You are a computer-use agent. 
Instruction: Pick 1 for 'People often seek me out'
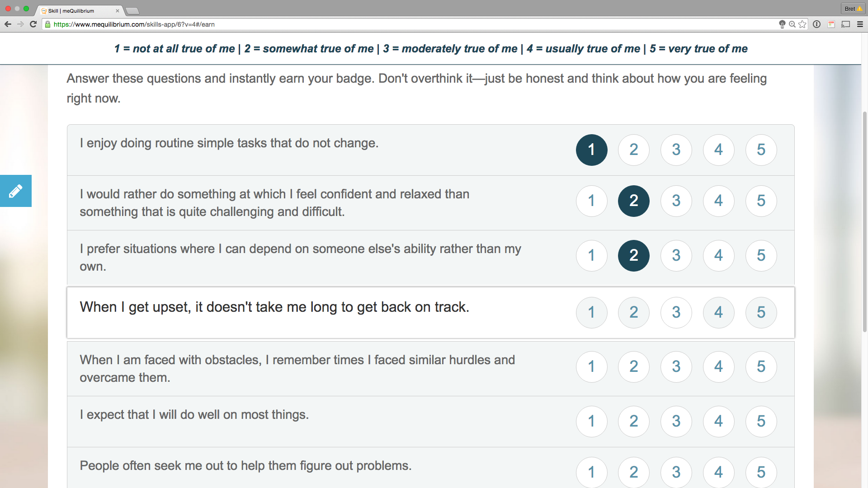click(x=591, y=472)
